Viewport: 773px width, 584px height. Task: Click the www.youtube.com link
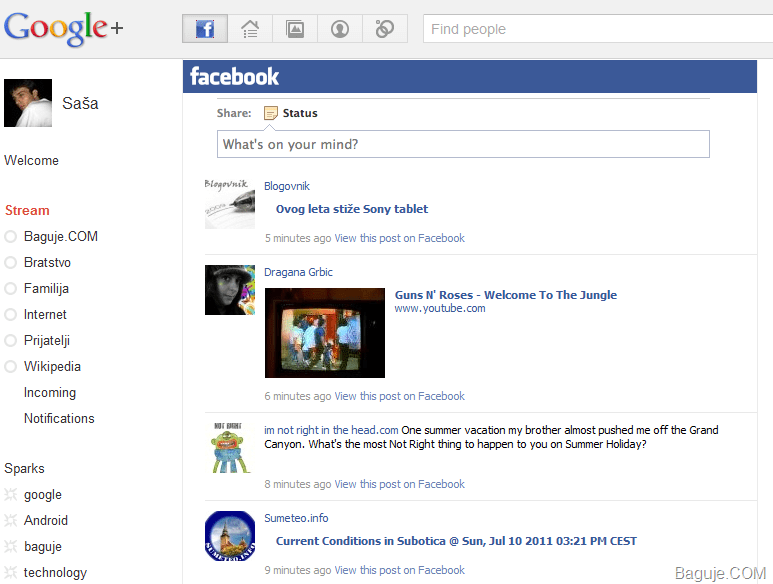click(x=440, y=309)
